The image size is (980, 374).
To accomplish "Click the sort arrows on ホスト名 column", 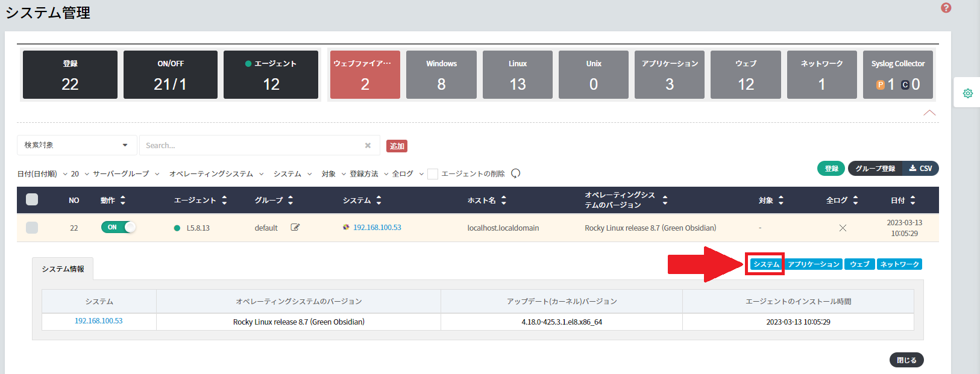I will coord(504,201).
